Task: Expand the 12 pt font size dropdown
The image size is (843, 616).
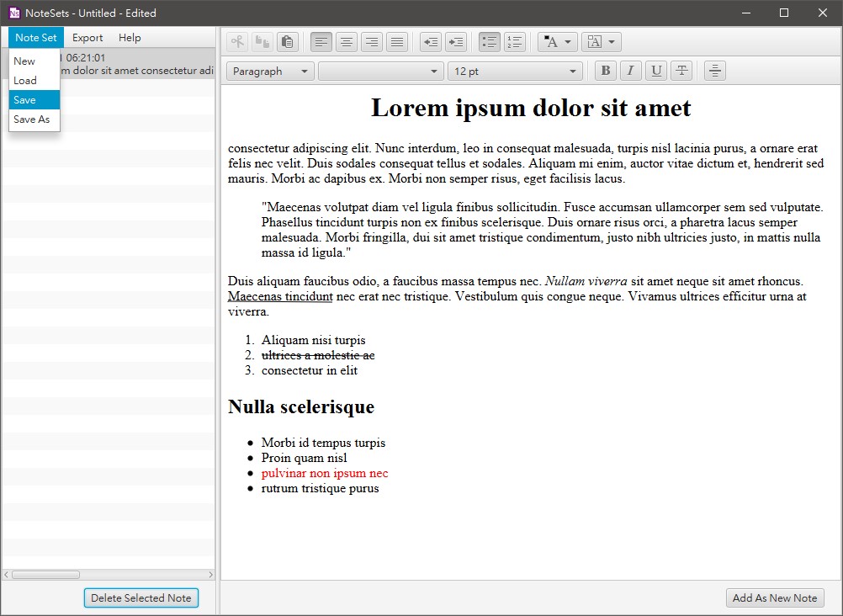Action: point(515,72)
